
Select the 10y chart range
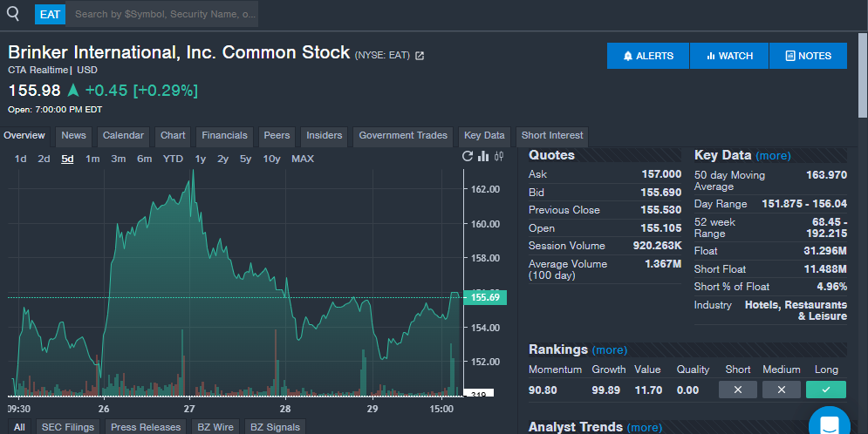pyautogui.click(x=271, y=159)
